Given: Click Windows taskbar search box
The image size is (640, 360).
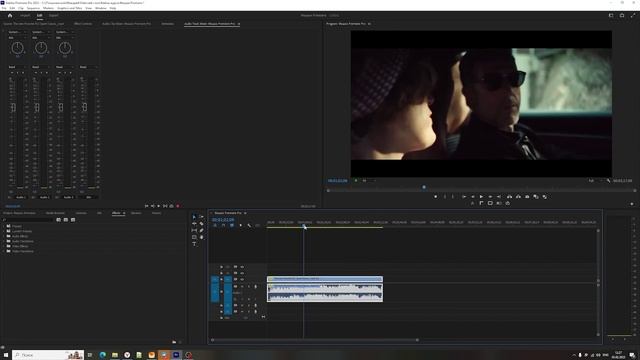Looking at the screenshot, I should pos(48,355).
